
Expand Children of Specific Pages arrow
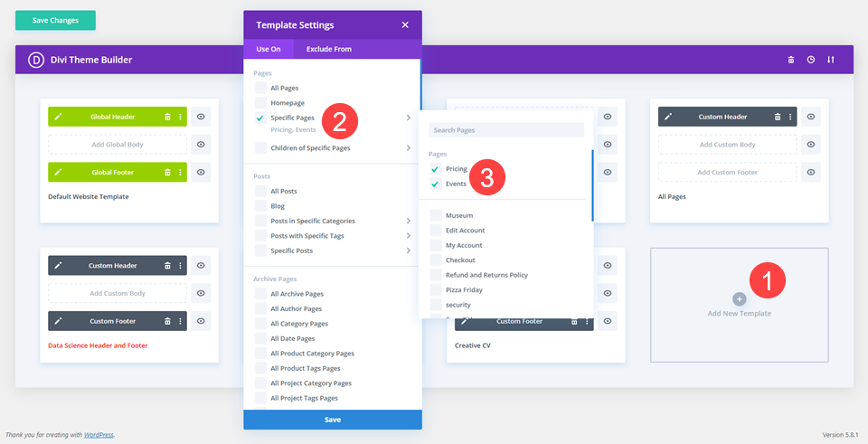pyautogui.click(x=408, y=147)
